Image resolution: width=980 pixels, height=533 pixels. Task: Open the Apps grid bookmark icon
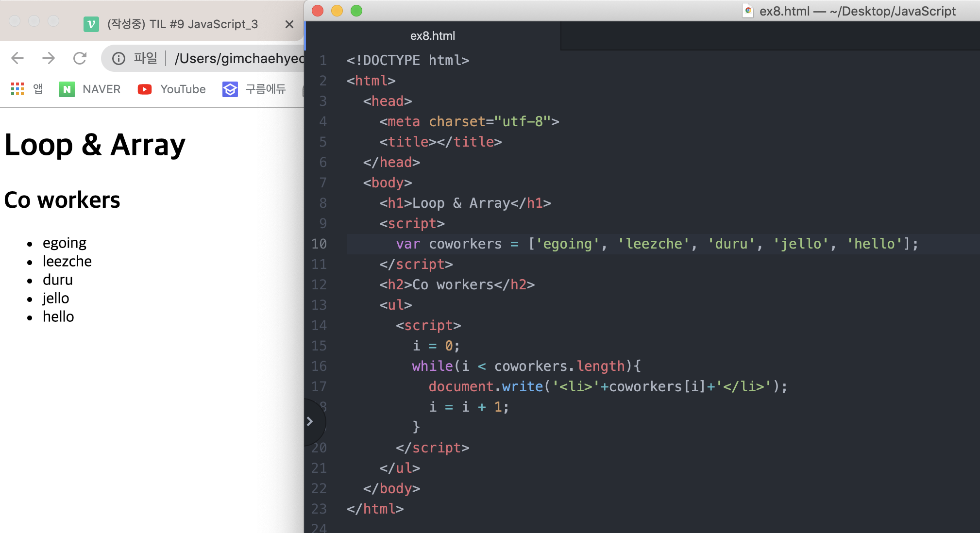pos(17,89)
